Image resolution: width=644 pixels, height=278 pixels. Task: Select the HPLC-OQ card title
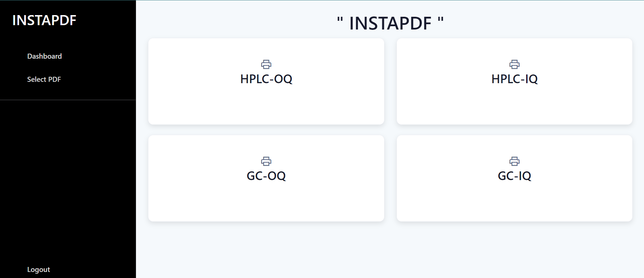click(x=266, y=79)
